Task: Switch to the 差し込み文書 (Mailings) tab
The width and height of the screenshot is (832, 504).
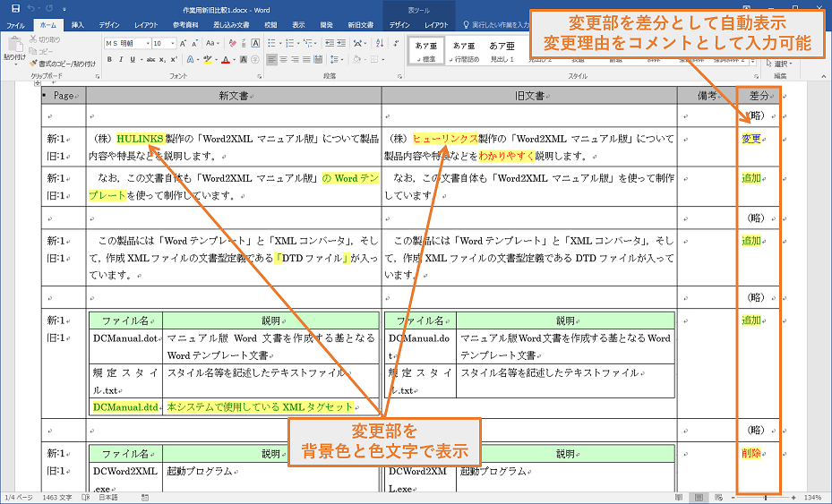Action: click(x=231, y=25)
